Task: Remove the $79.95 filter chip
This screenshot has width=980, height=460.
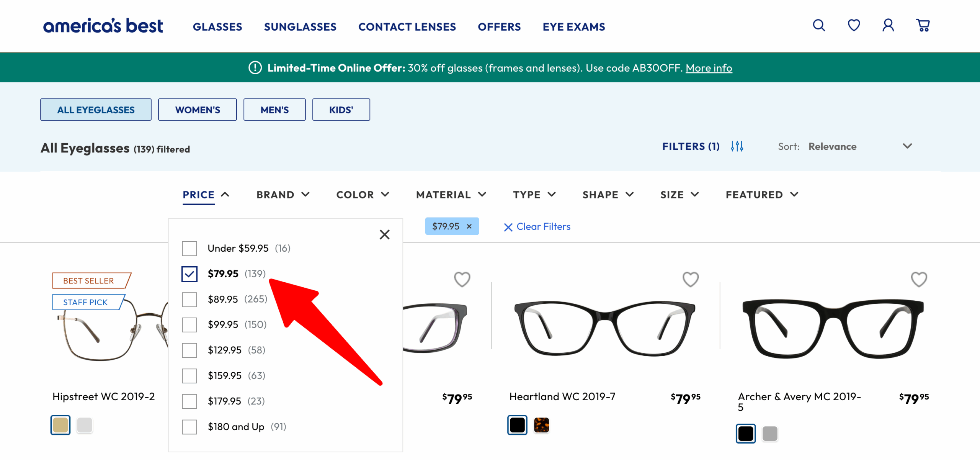Action: [x=469, y=226]
